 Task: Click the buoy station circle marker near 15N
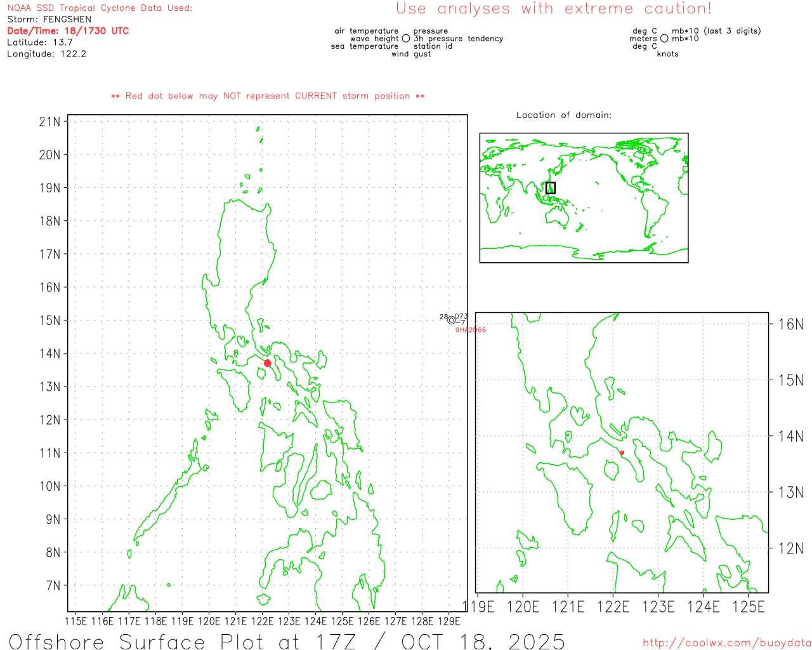click(452, 321)
